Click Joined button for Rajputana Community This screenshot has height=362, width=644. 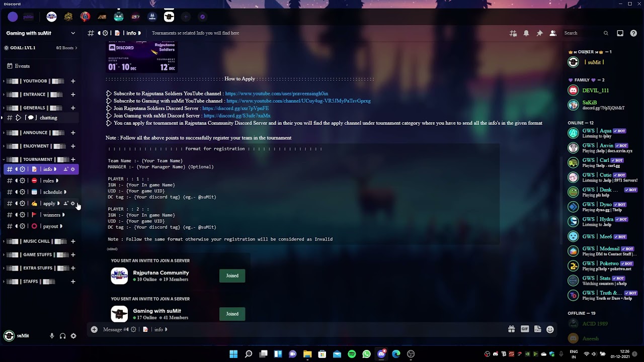click(232, 276)
